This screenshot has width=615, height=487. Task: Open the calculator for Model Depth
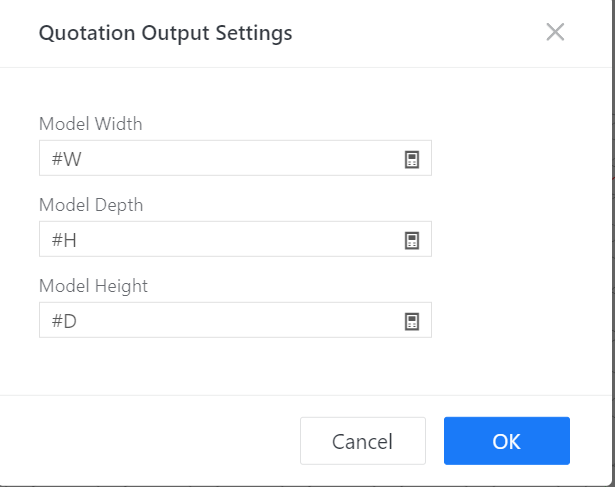pyautogui.click(x=411, y=240)
